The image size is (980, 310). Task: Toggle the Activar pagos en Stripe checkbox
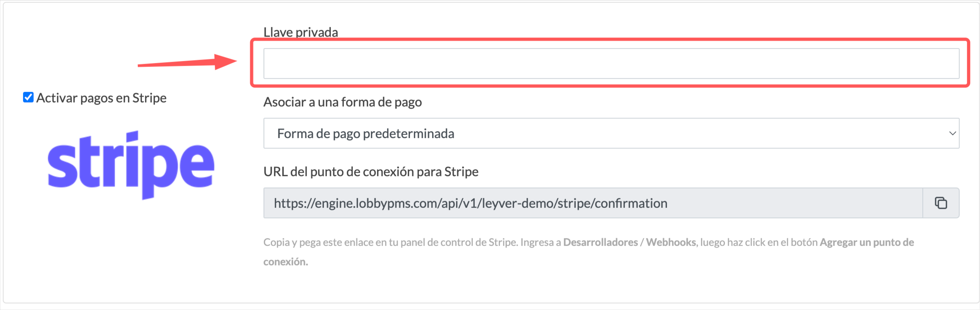pos(28,97)
